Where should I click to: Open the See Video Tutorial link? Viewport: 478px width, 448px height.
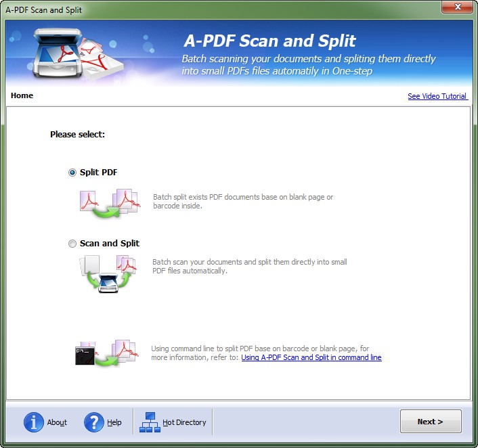coord(437,96)
